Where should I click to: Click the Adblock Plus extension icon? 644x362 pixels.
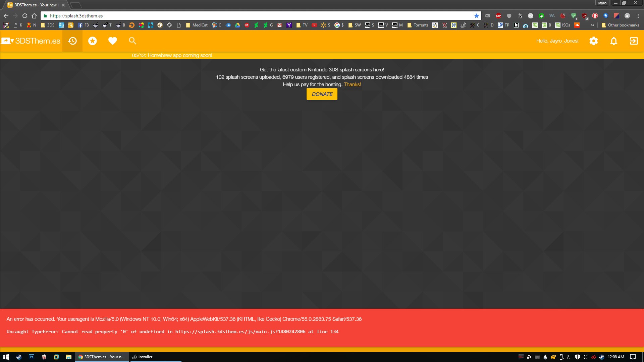coord(498,16)
